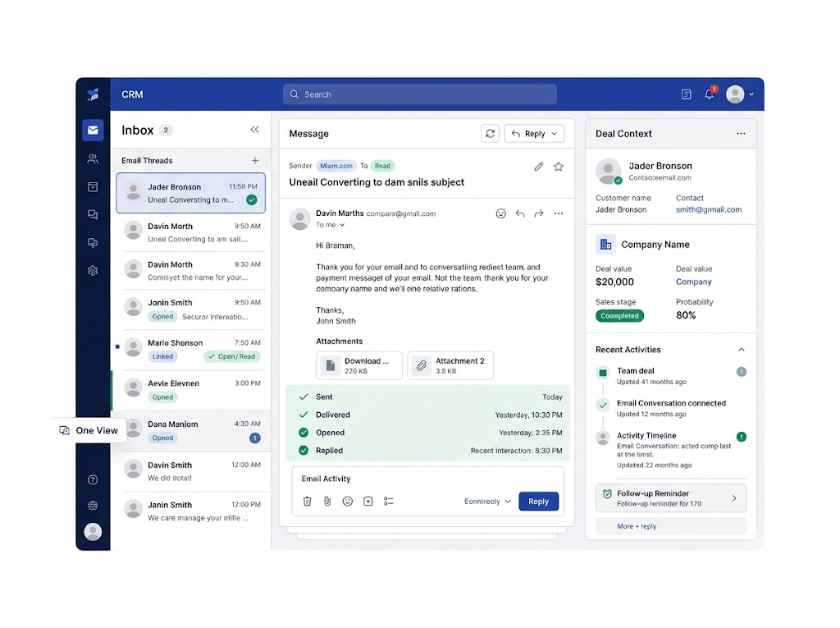Screen dimensions: 840x628
Task: Collapse the Recent Activities section
Action: 742,350
